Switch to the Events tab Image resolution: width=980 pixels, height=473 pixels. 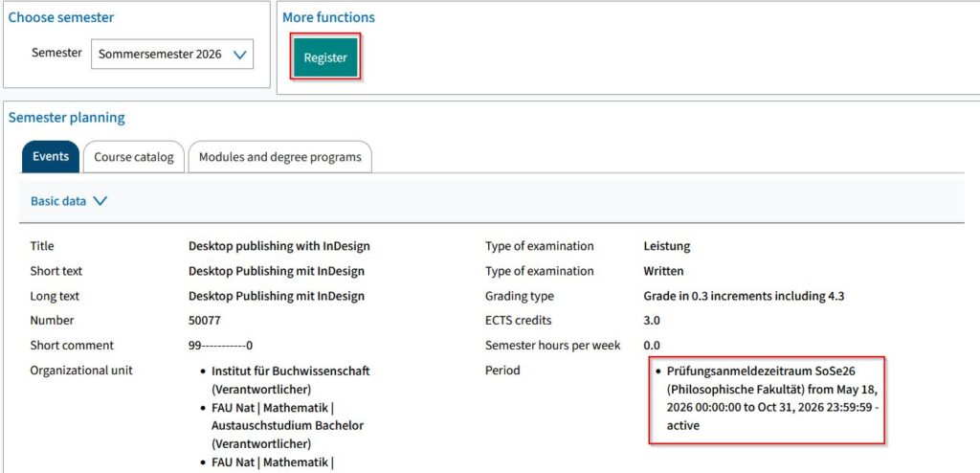click(x=51, y=156)
